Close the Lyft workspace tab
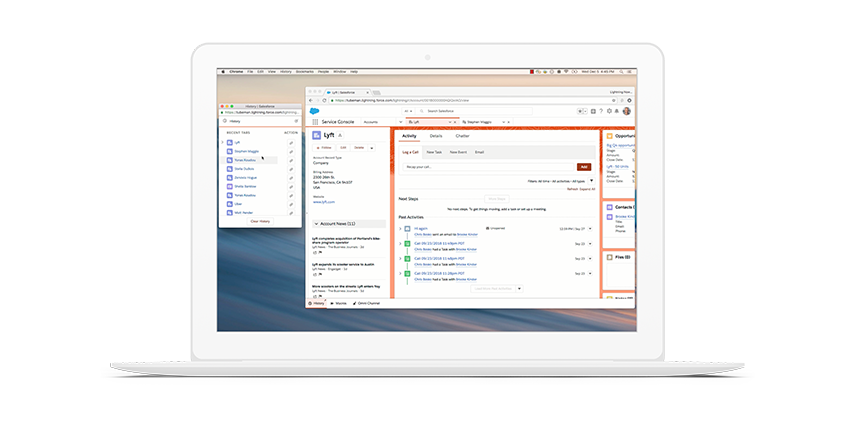 [455, 122]
